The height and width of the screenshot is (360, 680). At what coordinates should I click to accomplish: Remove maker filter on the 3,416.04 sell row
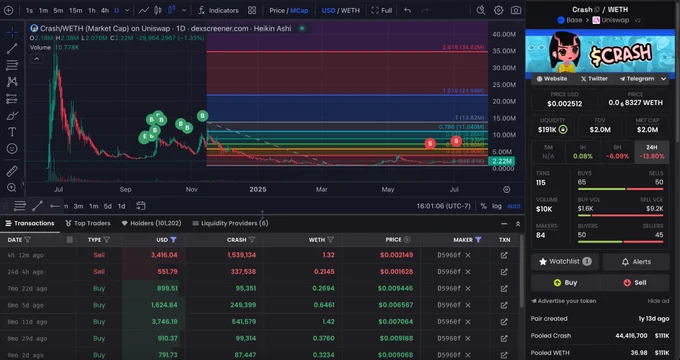click(468, 255)
